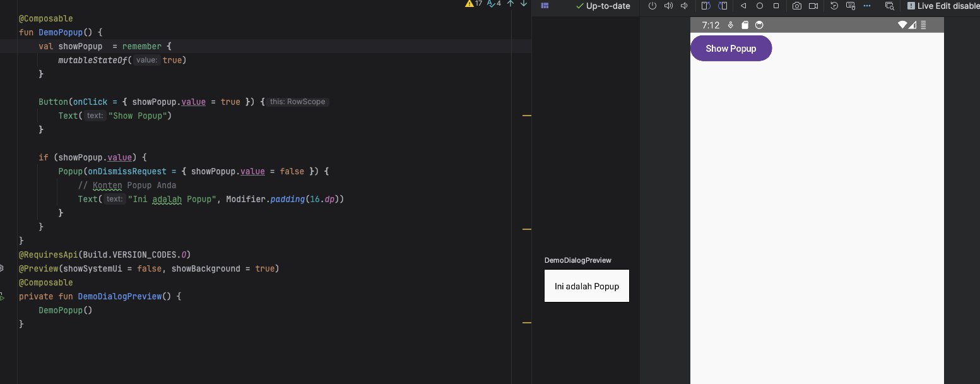This screenshot has width=980, height=384.
Task: Click the Up-to-date preview status
Action: (x=603, y=6)
